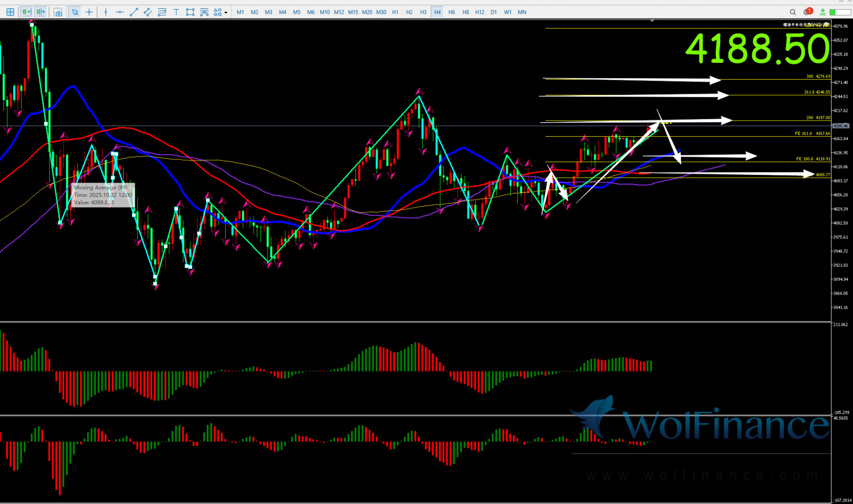853x504 pixels.
Task: Select the crosshair tool
Action: [x=89, y=12]
